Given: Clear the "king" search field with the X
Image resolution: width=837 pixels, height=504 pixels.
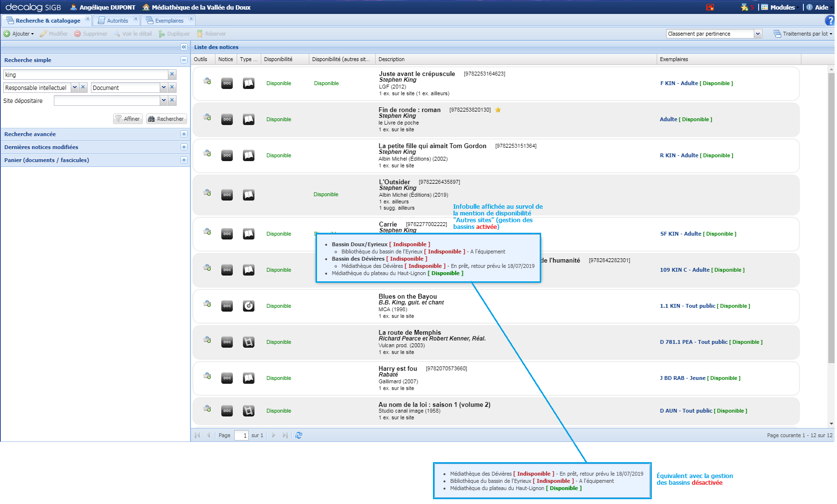Looking at the screenshot, I should pyautogui.click(x=172, y=75).
